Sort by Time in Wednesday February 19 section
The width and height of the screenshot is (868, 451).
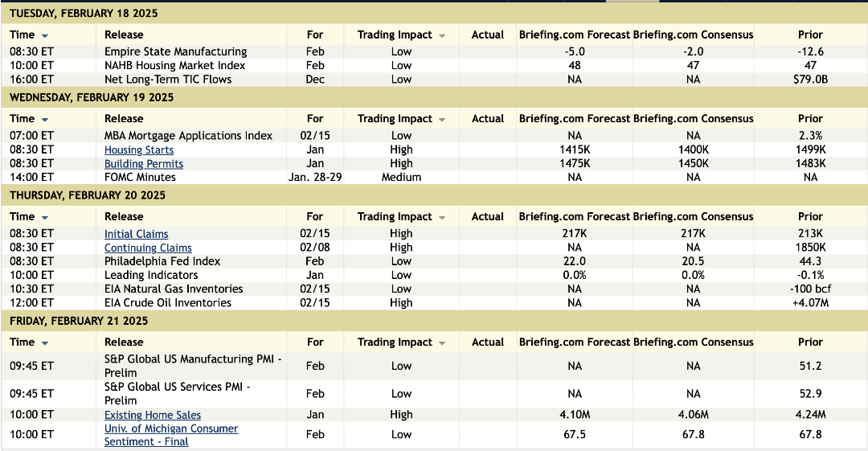coord(44,119)
